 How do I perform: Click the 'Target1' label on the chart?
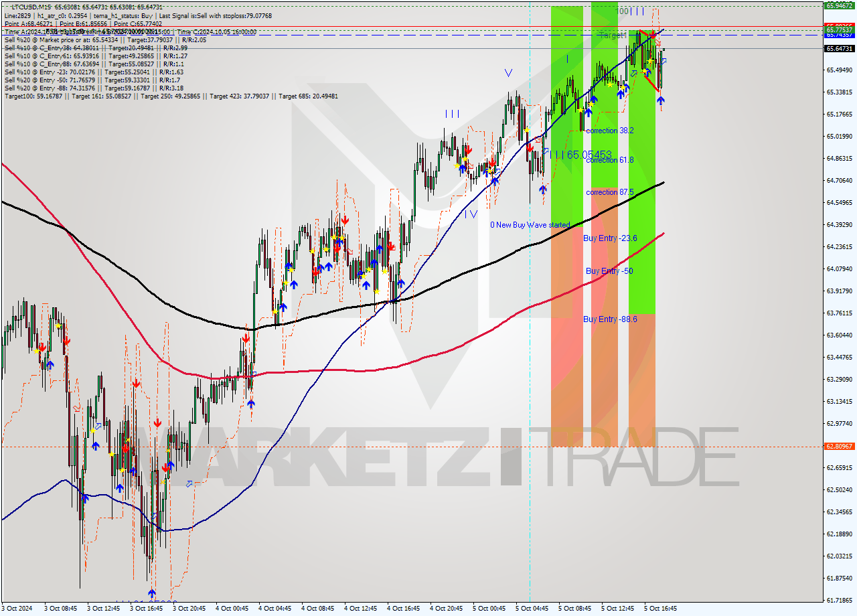click(613, 35)
